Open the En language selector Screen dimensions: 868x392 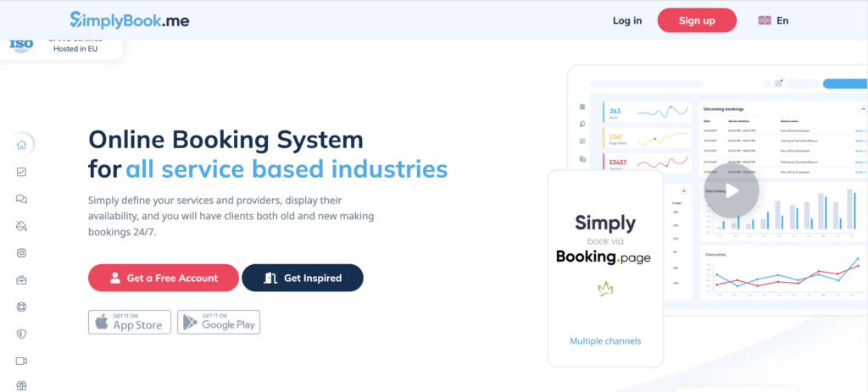click(x=782, y=20)
